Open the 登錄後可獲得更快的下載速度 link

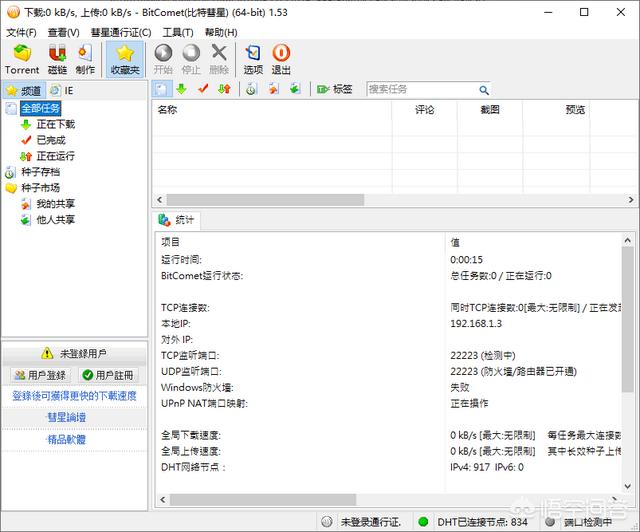click(74, 396)
